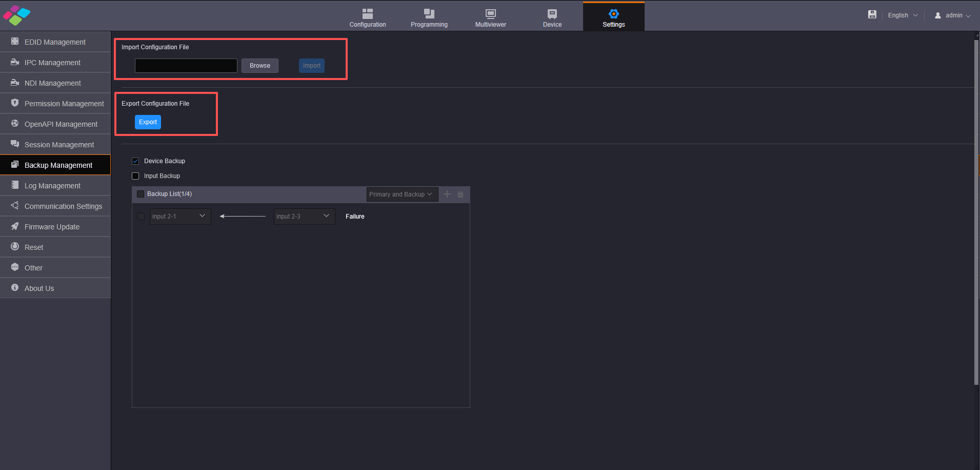Click the Session Management icon
This screenshot has height=470, width=980.
(x=15, y=144)
